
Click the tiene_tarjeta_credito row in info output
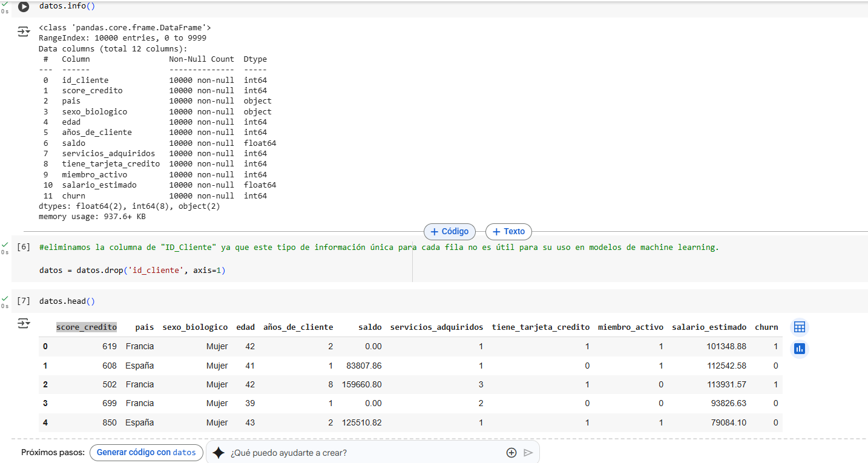click(x=155, y=163)
